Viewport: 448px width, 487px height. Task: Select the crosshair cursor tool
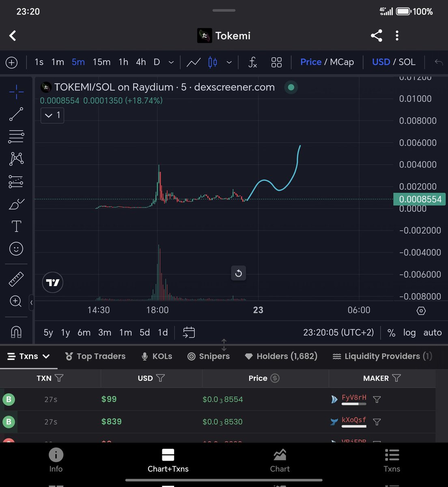(x=16, y=92)
